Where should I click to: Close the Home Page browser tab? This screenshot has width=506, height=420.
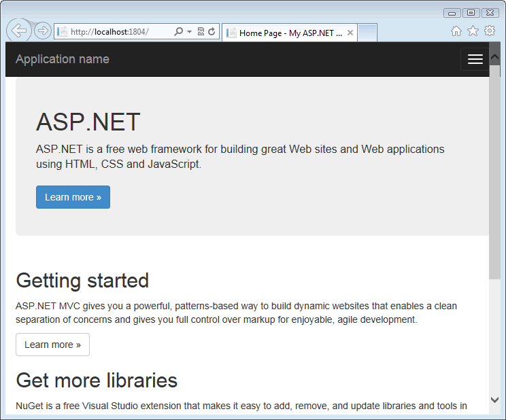[350, 33]
